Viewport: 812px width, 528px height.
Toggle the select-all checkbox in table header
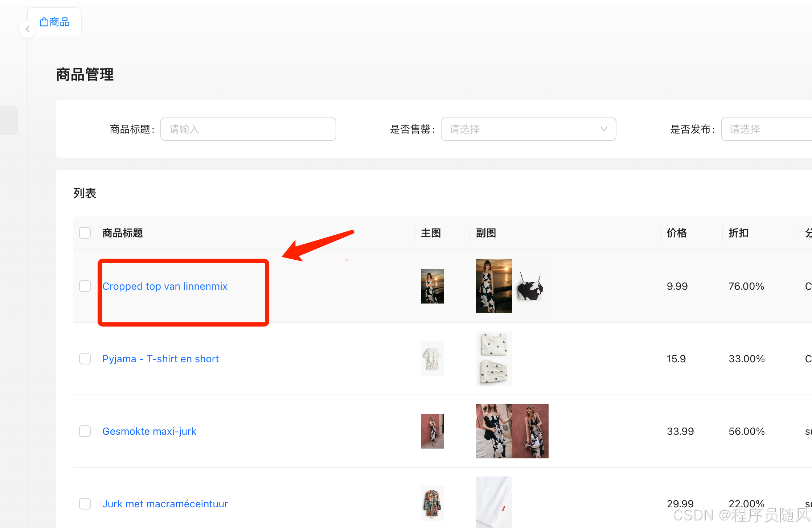85,232
